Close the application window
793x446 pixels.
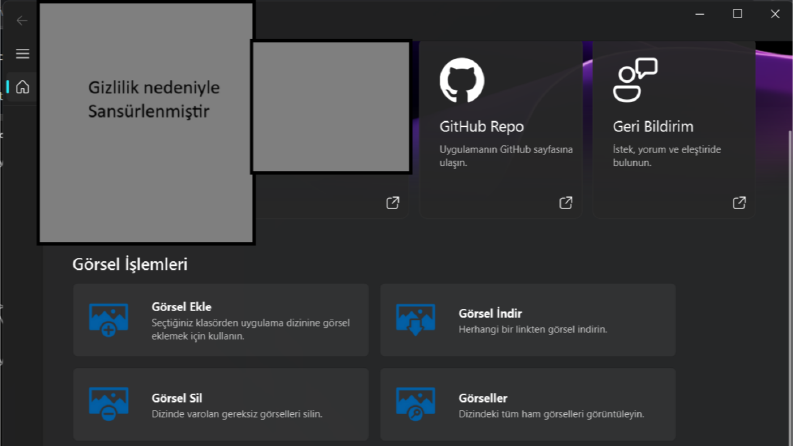(775, 14)
